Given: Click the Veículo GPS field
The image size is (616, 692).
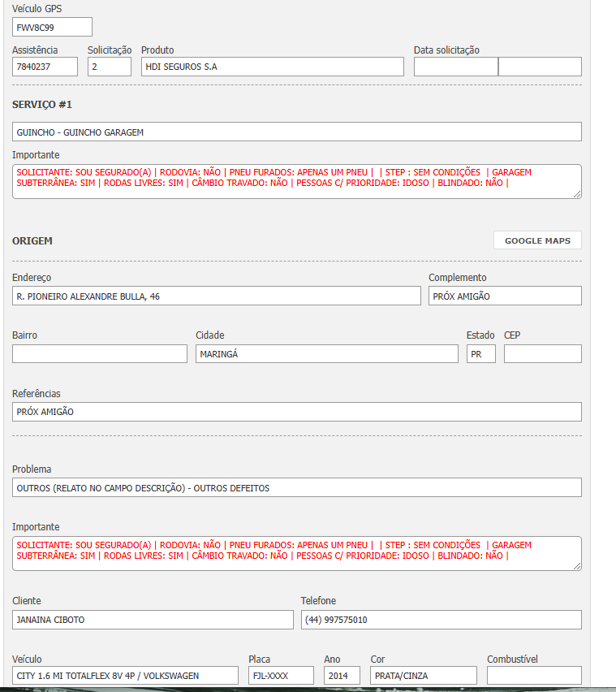Looking at the screenshot, I should (x=52, y=27).
